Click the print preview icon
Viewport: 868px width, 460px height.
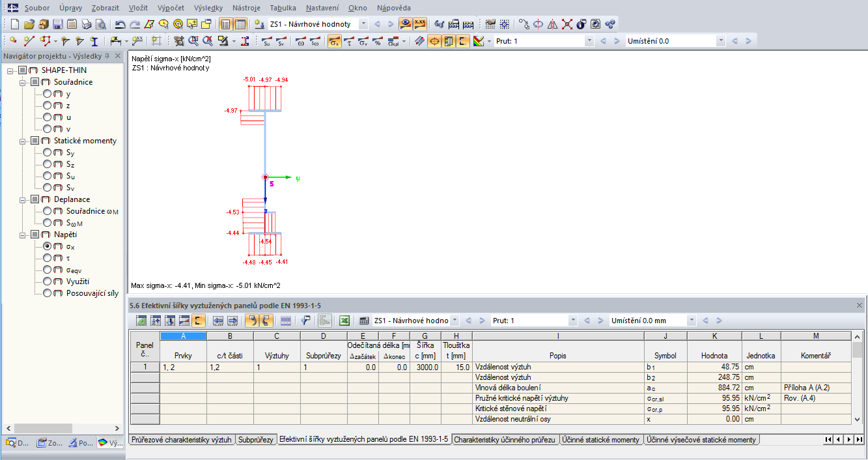pos(100,24)
